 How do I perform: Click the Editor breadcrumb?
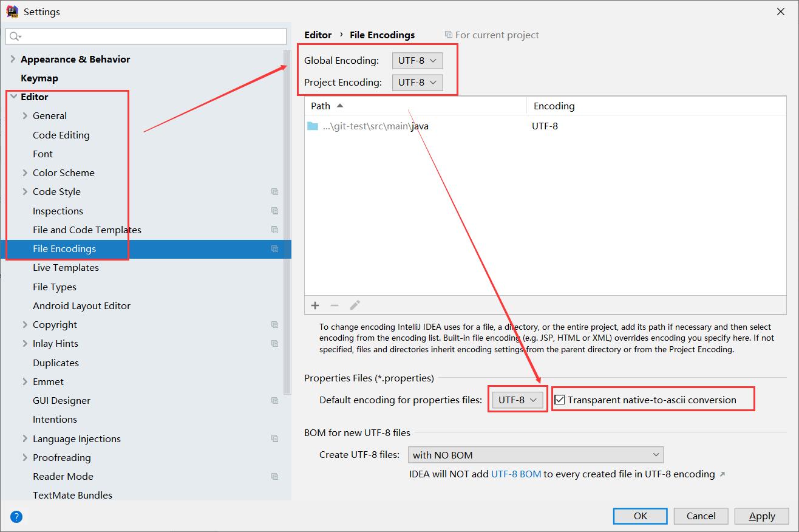click(318, 35)
